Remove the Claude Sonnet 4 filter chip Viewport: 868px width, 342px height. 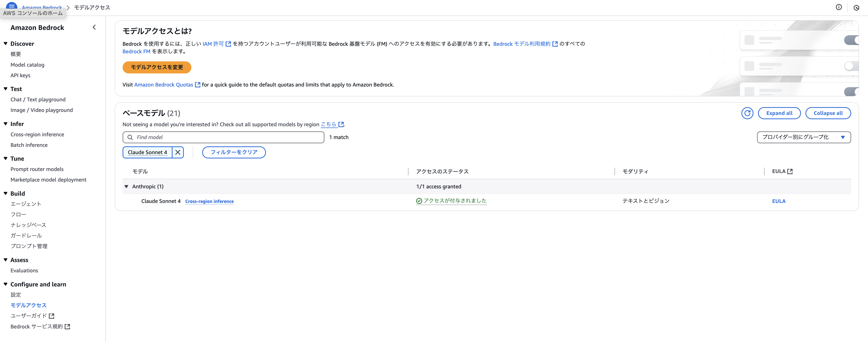coord(178,152)
